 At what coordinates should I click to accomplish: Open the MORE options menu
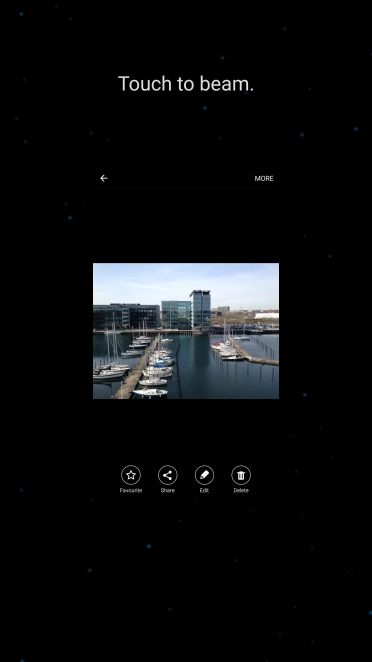(264, 179)
